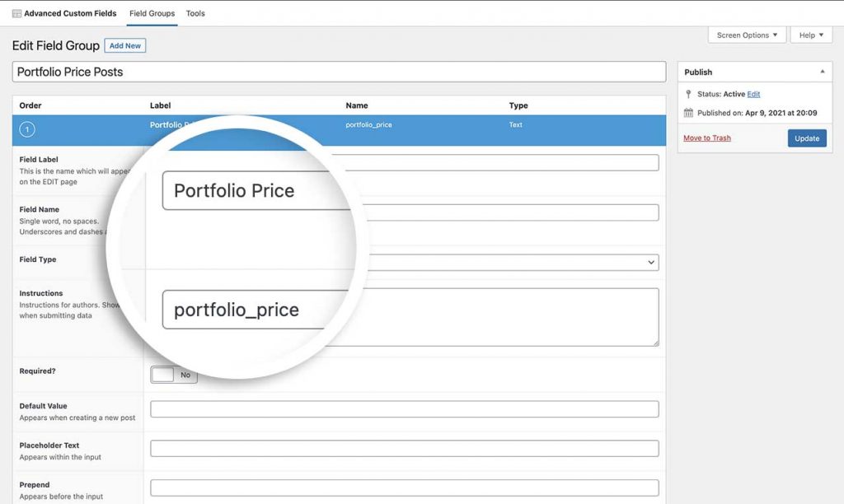Click the Advanced Custom Fields logo icon
The height and width of the screenshot is (504, 844).
click(x=17, y=12)
